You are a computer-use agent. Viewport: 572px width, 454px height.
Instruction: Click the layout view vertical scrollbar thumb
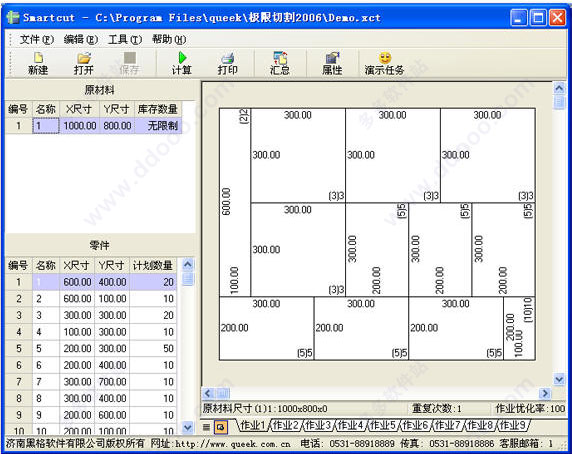[559, 102]
